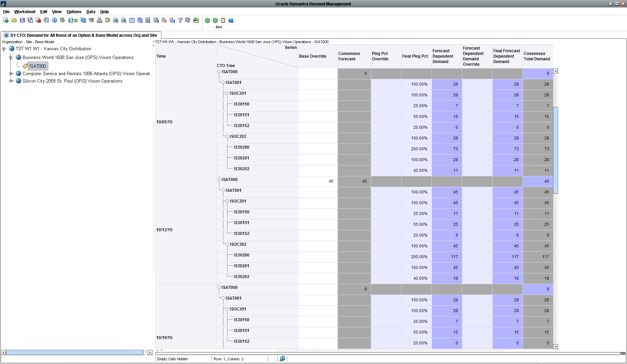Collapse the TST:W1:W1 Kansas City Distribution node
The image size is (627, 364).
click(3, 49)
